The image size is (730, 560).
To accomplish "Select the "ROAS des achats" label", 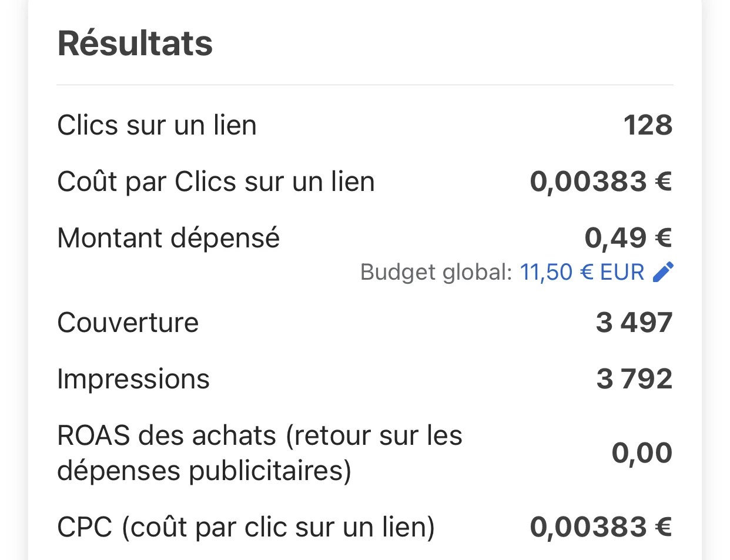I will coord(259,452).
